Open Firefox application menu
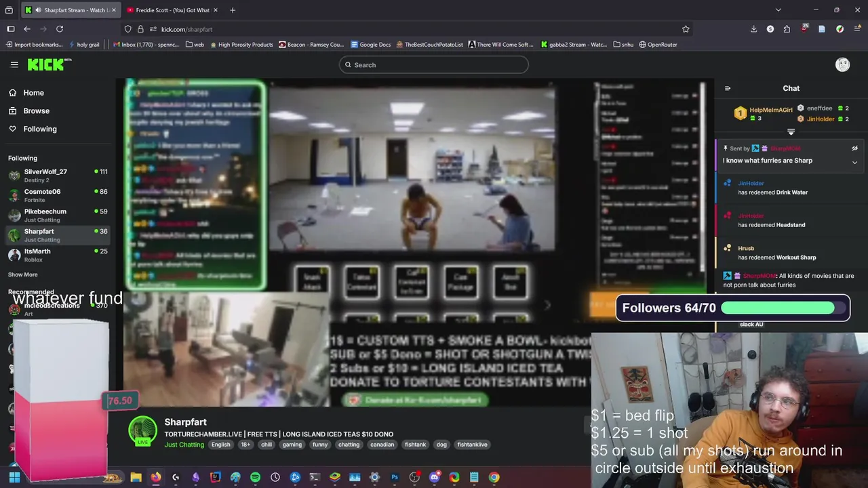 (856, 29)
